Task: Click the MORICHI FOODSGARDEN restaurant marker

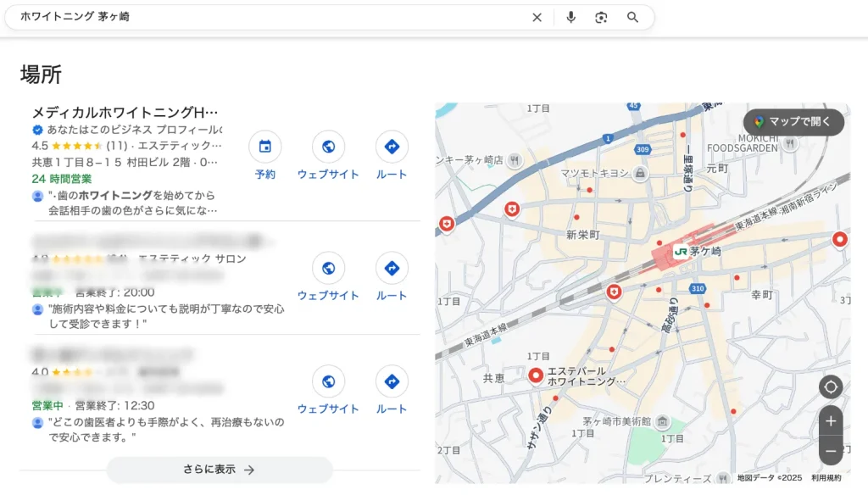Action: tap(790, 144)
